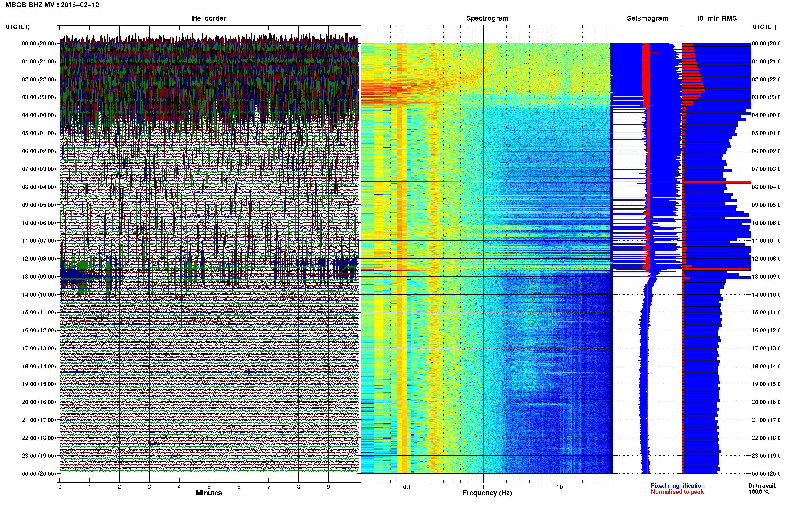Click left time label '19:00 (15:00)'

click(39, 384)
